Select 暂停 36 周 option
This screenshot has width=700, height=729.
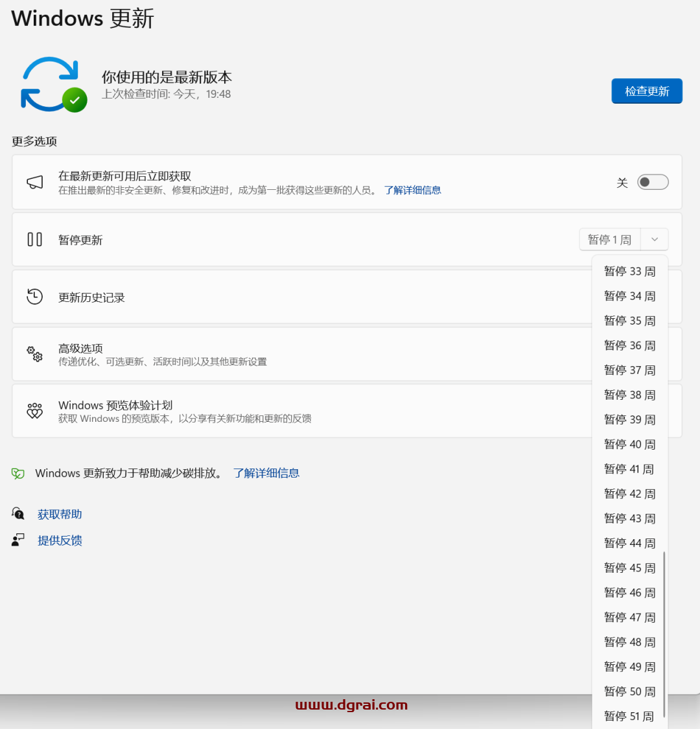tap(630, 345)
